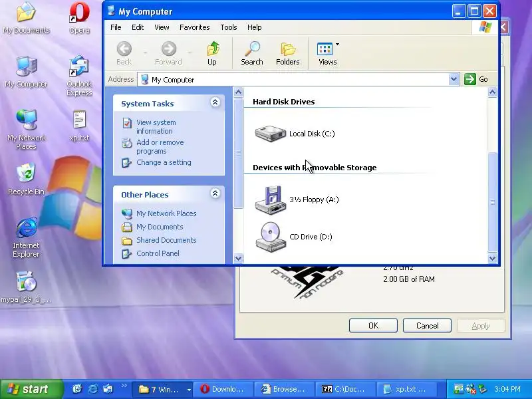Click the Search magnifier toolbar button
The width and height of the screenshot is (532, 399).
(x=252, y=53)
